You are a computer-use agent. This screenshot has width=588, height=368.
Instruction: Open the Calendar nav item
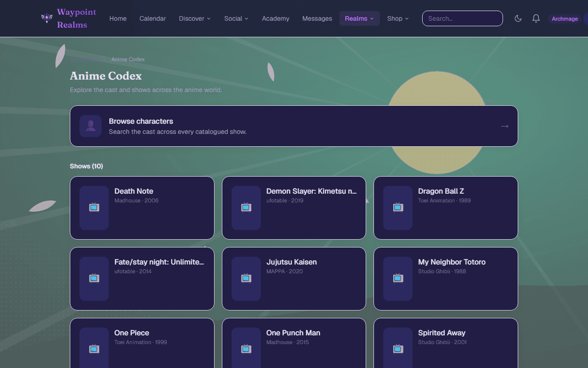click(153, 18)
